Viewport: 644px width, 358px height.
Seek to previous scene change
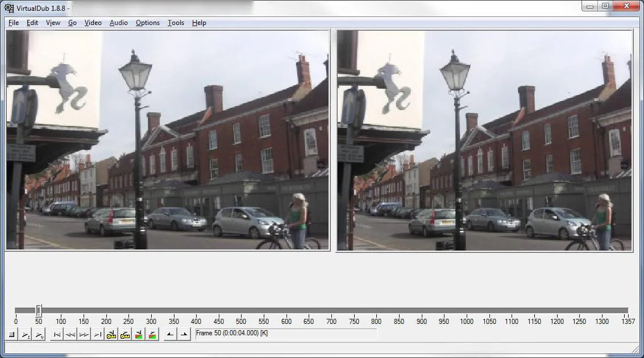click(139, 335)
